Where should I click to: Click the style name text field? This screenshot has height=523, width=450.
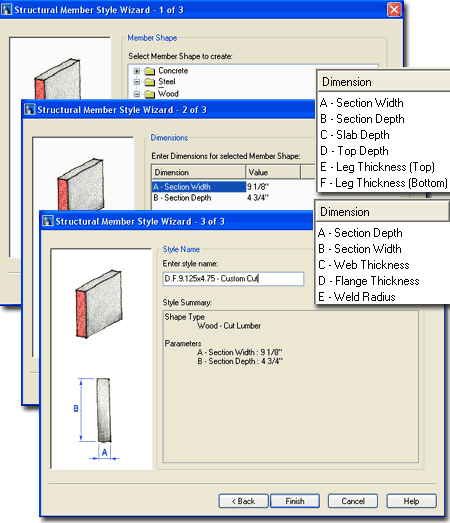(x=233, y=279)
